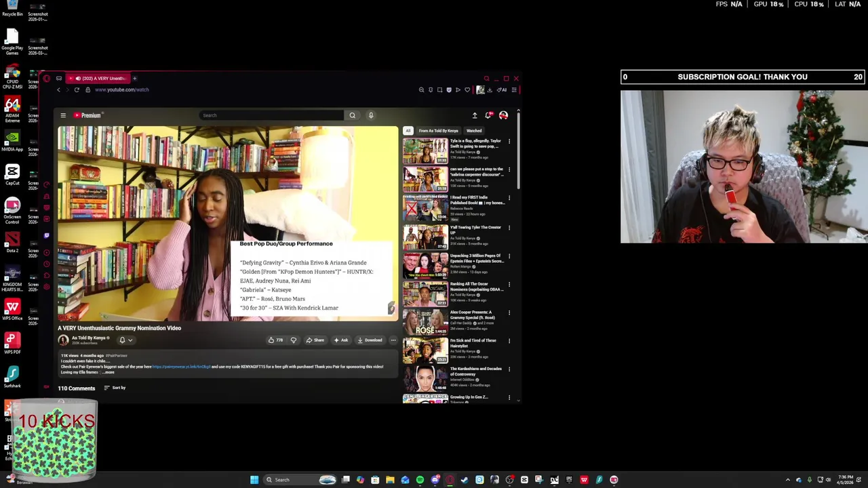868x488 pixels.
Task: Open Opera easy setup menu icon
Action: [514, 89]
